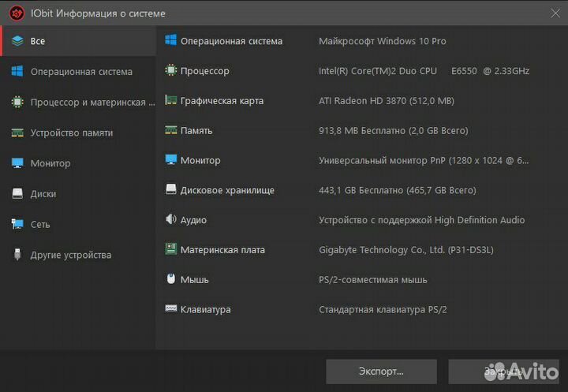Click the 'Процессор' label
568x392 pixels.
click(204, 71)
